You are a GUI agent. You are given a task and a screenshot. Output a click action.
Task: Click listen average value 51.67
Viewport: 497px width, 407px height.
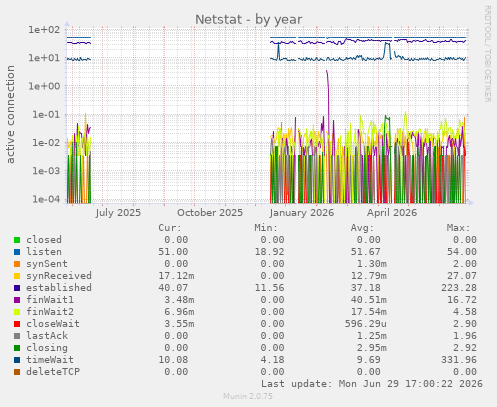(x=365, y=252)
